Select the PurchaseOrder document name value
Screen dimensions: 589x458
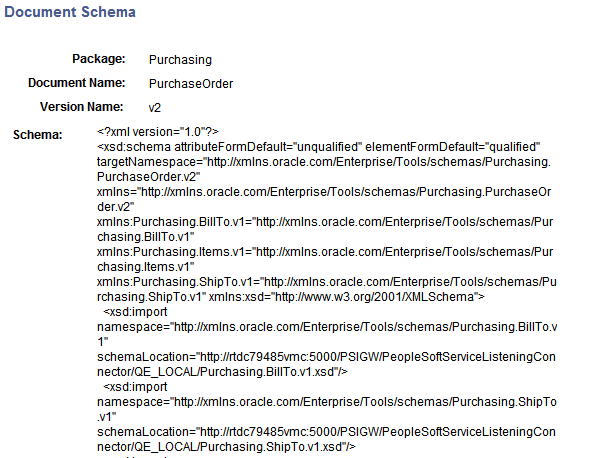[191, 84]
